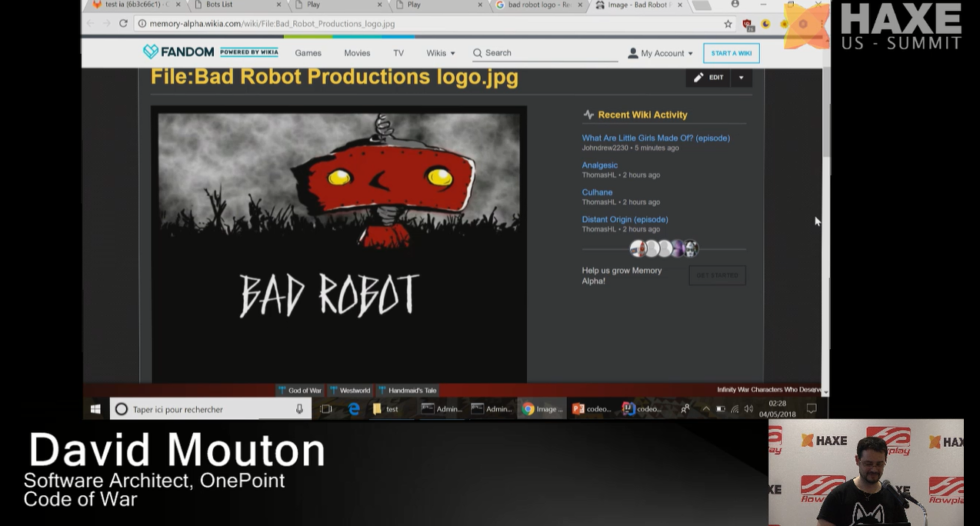Image resolution: width=980 pixels, height=526 pixels.
Task: Switch to IntelliJ 'codeo...' taskbar item
Action: (x=642, y=409)
